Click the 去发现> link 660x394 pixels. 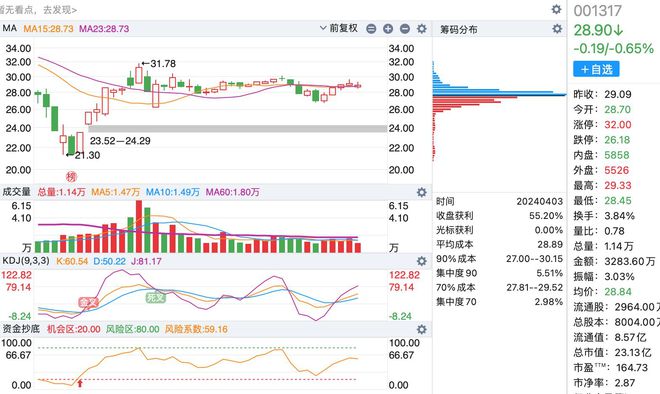pyautogui.click(x=60, y=9)
